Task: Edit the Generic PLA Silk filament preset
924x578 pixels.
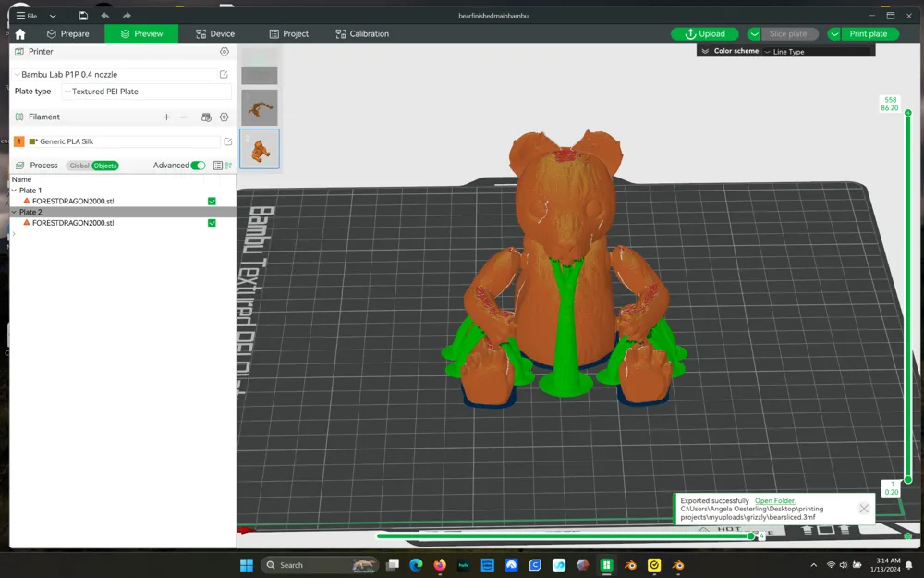Action: [228, 141]
